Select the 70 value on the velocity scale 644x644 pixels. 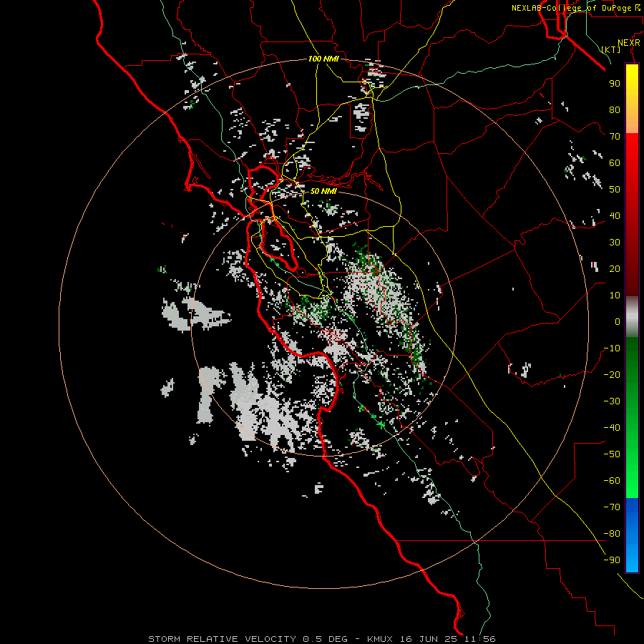615,137
